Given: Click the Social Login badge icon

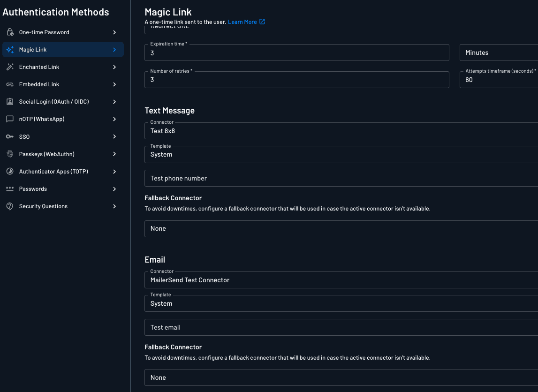Looking at the screenshot, I should tap(10, 102).
